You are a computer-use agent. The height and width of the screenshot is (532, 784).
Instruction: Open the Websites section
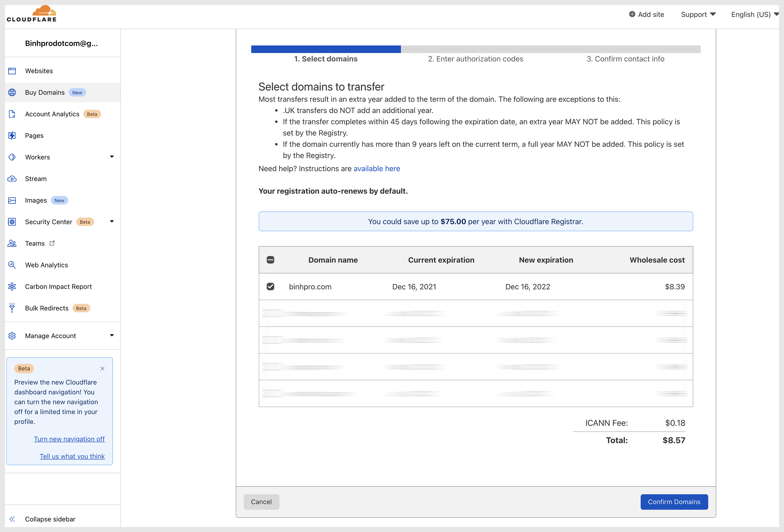(38, 71)
